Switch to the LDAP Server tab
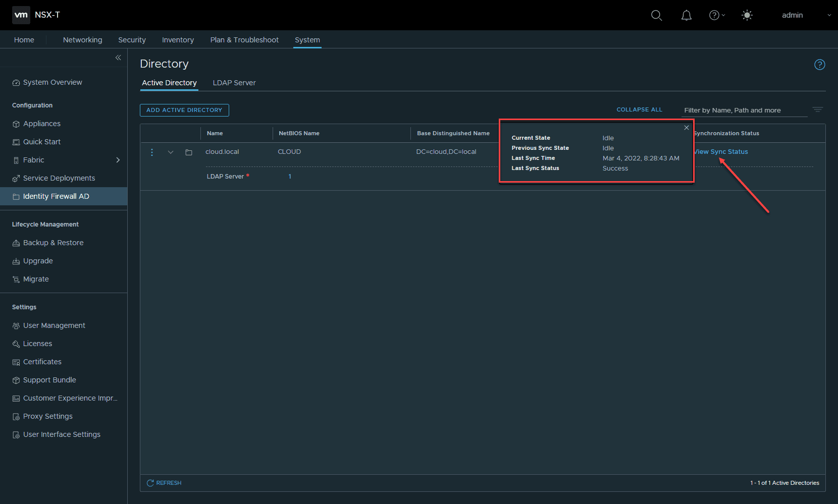The image size is (838, 504). pos(234,83)
